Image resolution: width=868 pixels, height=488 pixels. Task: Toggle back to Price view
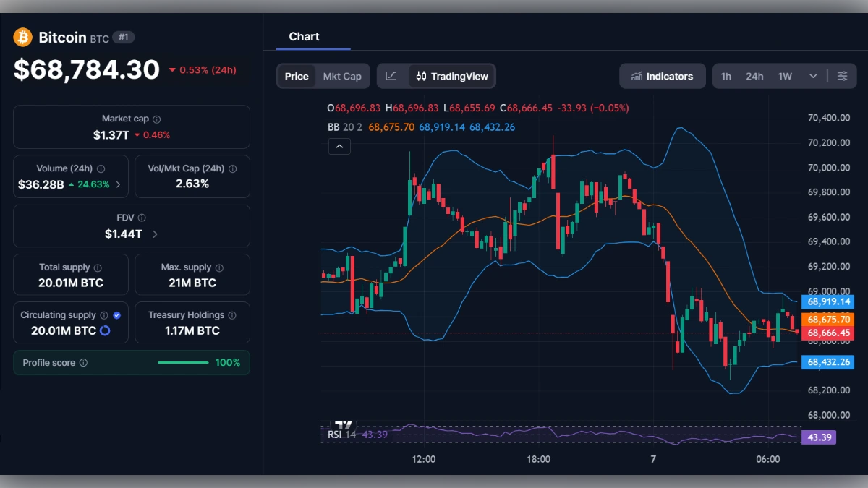point(296,75)
